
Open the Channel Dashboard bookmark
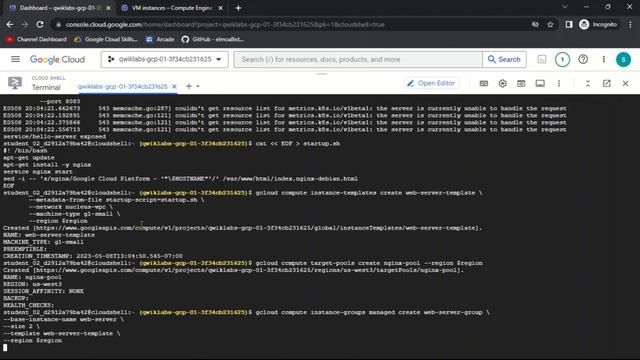pos(36,39)
